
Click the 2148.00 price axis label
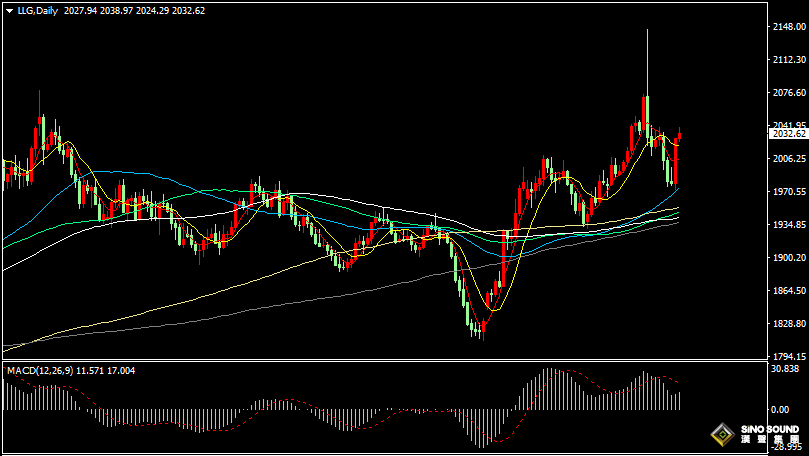click(x=788, y=27)
